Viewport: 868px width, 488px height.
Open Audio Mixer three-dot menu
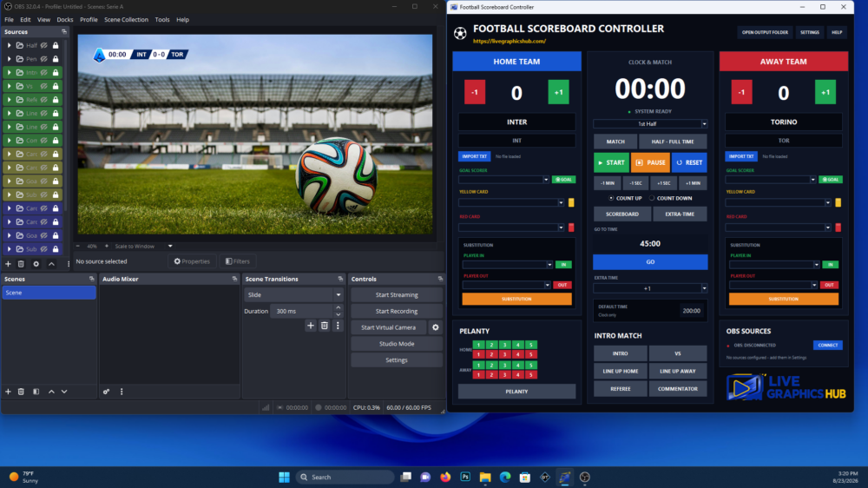[x=122, y=392]
